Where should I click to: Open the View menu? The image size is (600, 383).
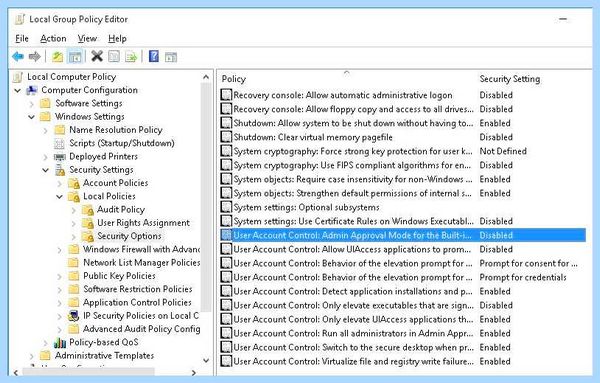[87, 39]
